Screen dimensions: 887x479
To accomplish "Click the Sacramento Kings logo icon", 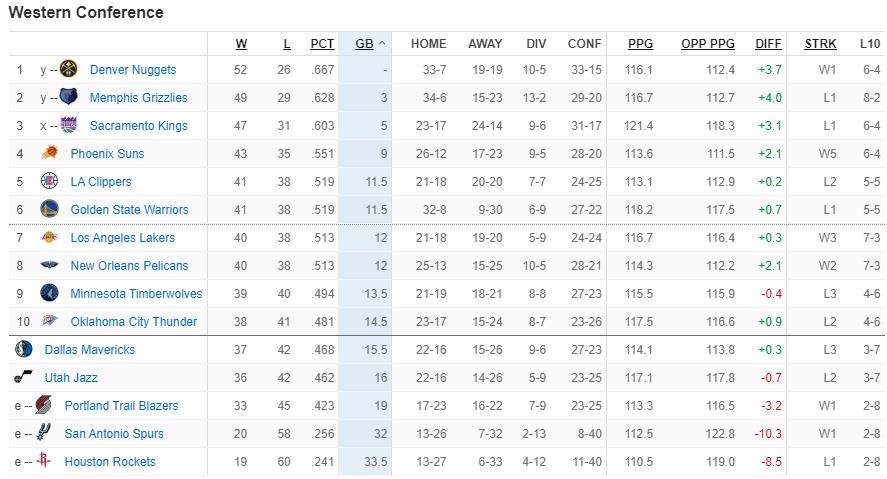I will pos(68,125).
